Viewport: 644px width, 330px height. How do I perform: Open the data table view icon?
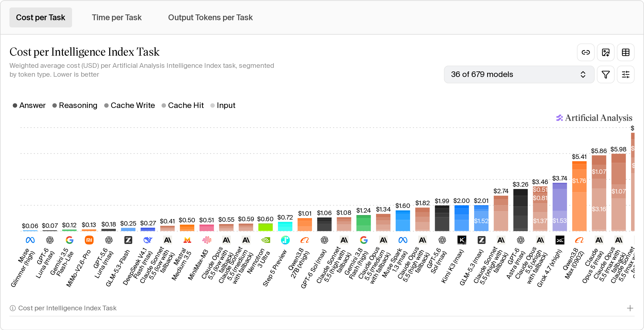coord(625,52)
